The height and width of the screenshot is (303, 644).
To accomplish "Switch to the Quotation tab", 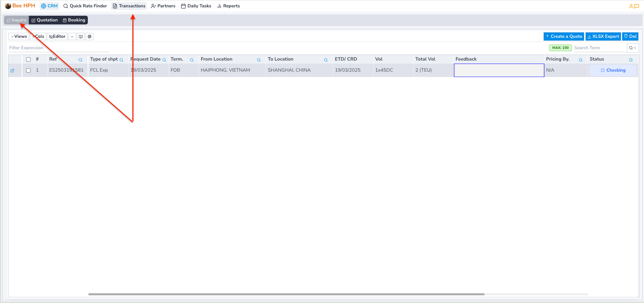I will point(45,20).
